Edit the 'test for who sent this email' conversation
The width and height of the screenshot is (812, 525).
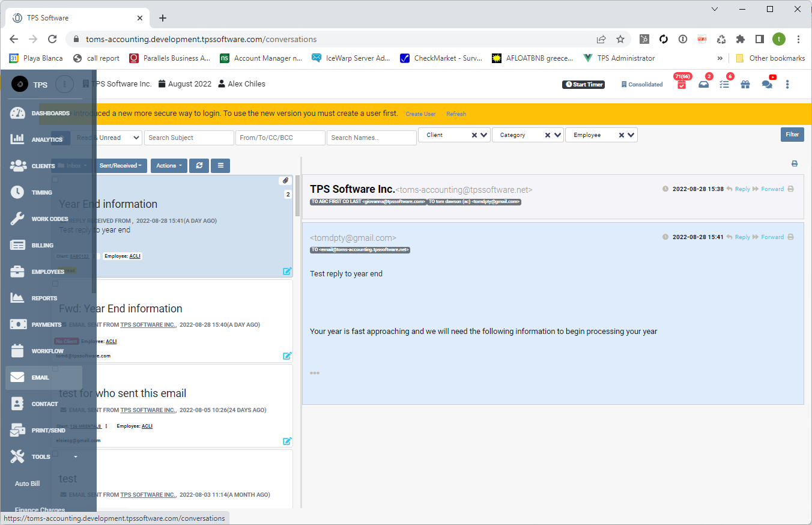[287, 441]
